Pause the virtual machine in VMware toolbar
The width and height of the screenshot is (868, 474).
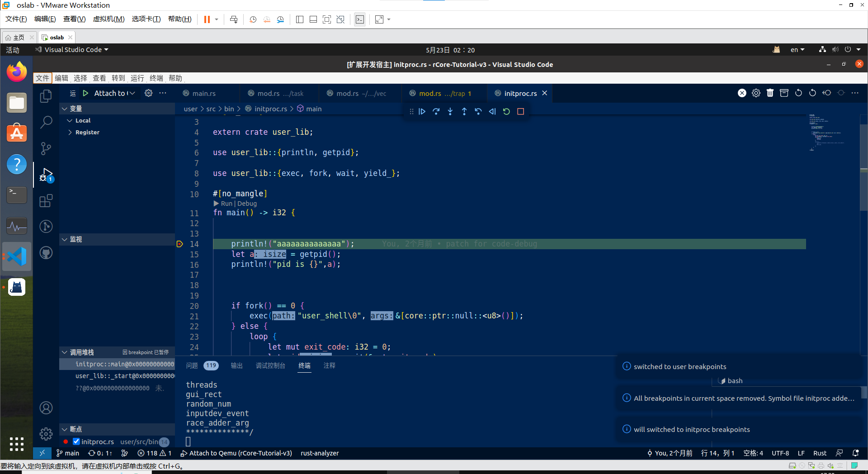[x=207, y=19]
